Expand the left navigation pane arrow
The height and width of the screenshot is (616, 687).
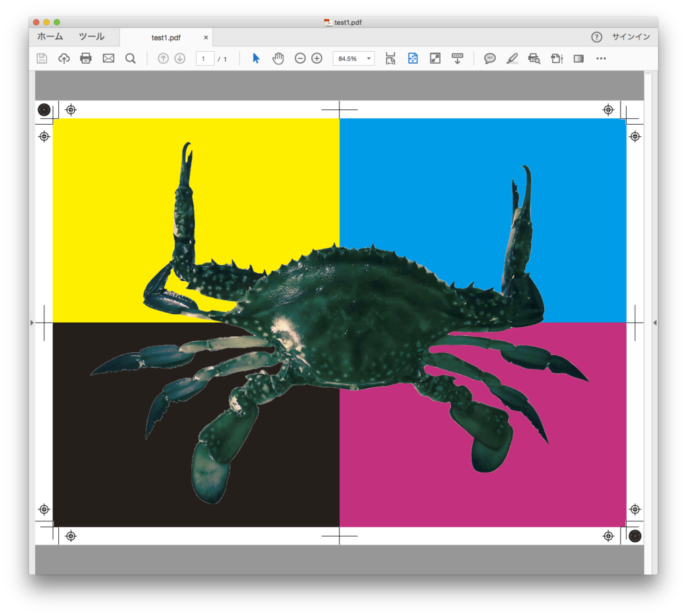(x=32, y=323)
